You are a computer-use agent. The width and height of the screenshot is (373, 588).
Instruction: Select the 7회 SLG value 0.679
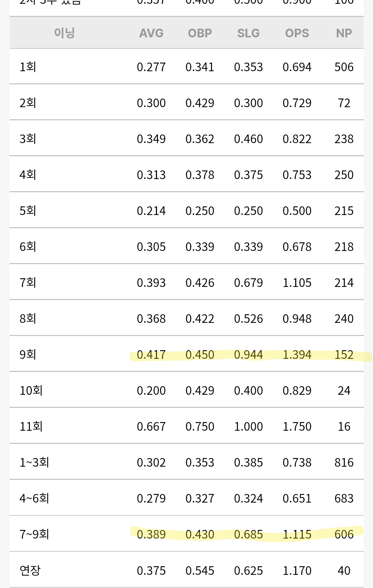(x=248, y=283)
